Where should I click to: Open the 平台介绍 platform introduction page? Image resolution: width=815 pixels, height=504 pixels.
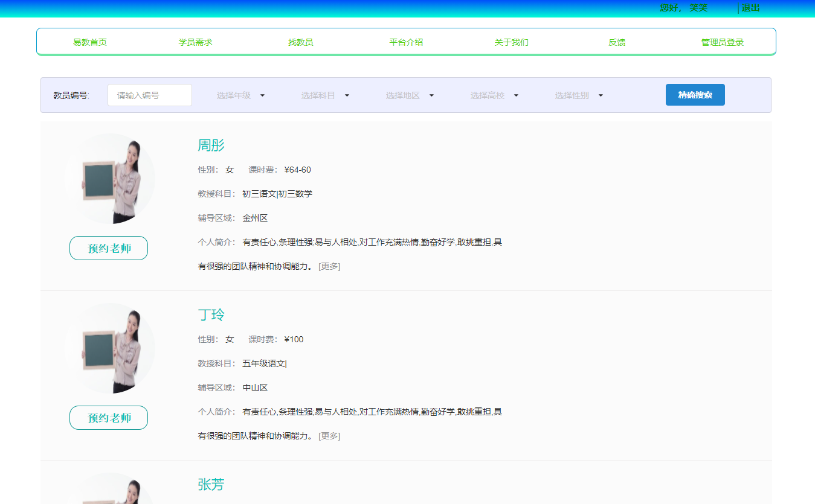point(405,42)
